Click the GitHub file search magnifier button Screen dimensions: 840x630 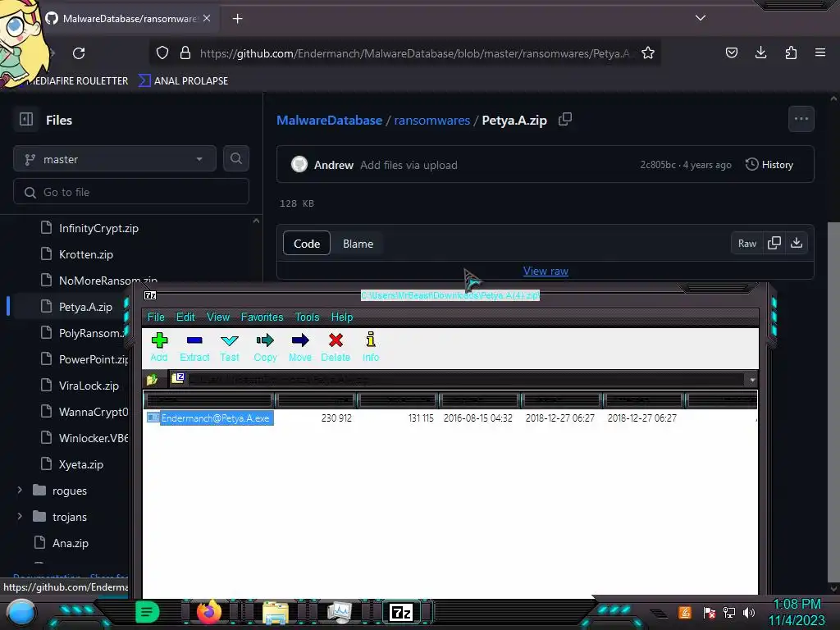[236, 158]
